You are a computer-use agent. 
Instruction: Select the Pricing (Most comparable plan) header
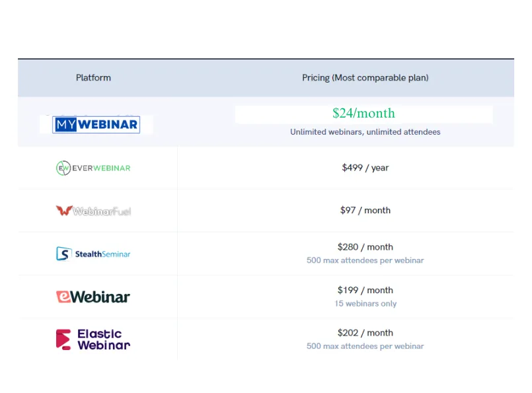[365, 78]
